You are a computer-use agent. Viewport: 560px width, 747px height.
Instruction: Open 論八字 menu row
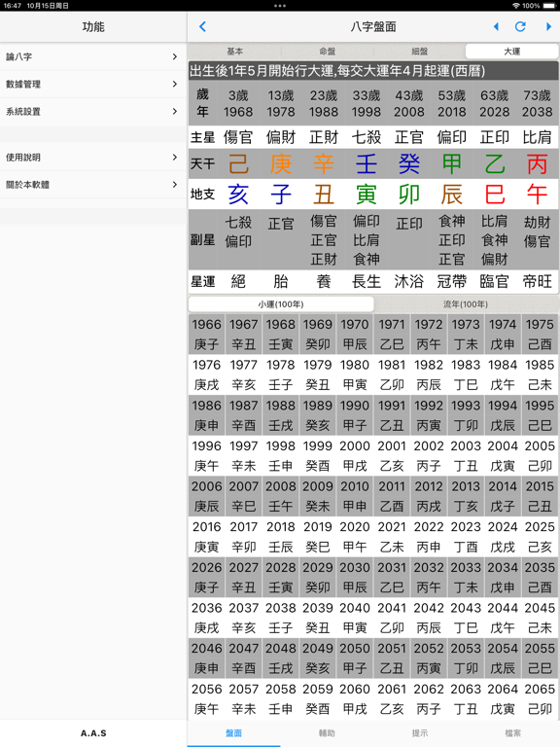click(x=93, y=56)
